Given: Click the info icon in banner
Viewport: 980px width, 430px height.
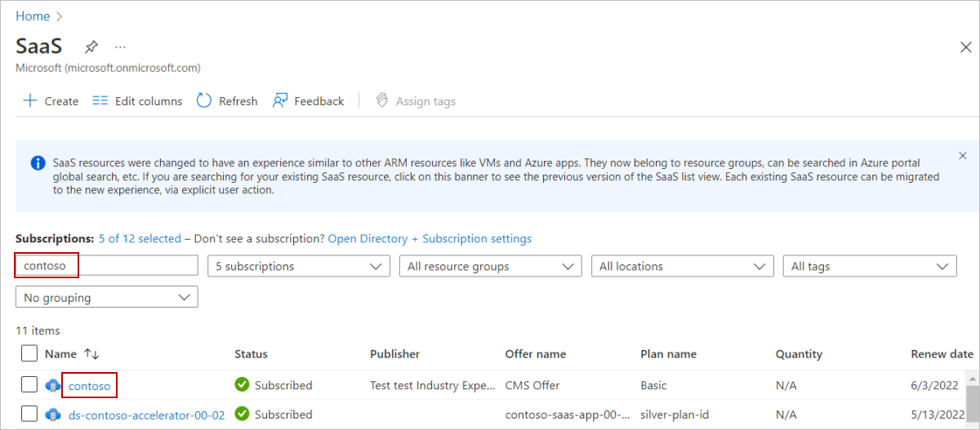Looking at the screenshot, I should (x=38, y=163).
